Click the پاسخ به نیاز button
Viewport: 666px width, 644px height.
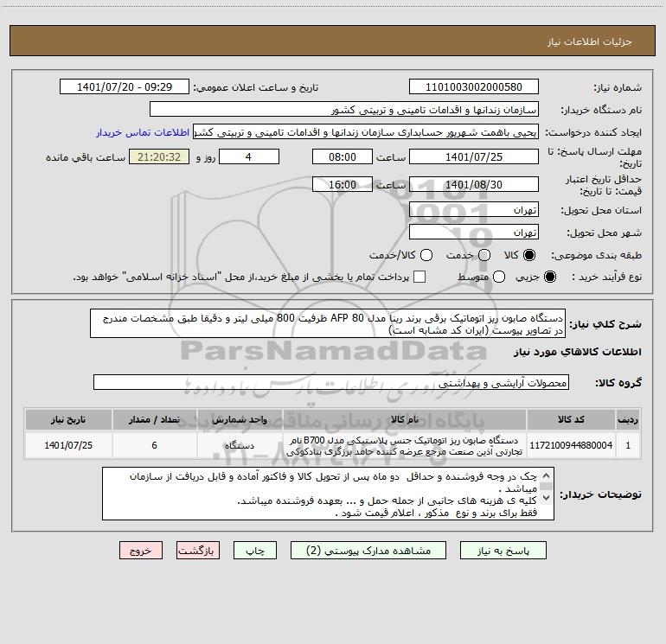click(x=503, y=551)
